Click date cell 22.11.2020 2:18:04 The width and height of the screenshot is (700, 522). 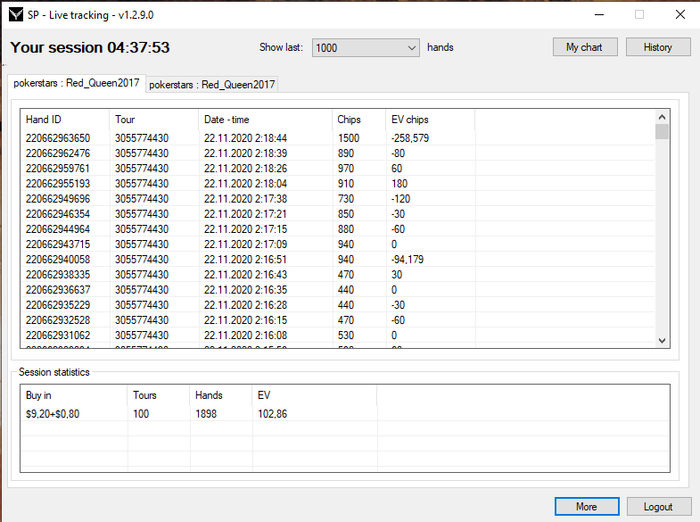tap(245, 184)
